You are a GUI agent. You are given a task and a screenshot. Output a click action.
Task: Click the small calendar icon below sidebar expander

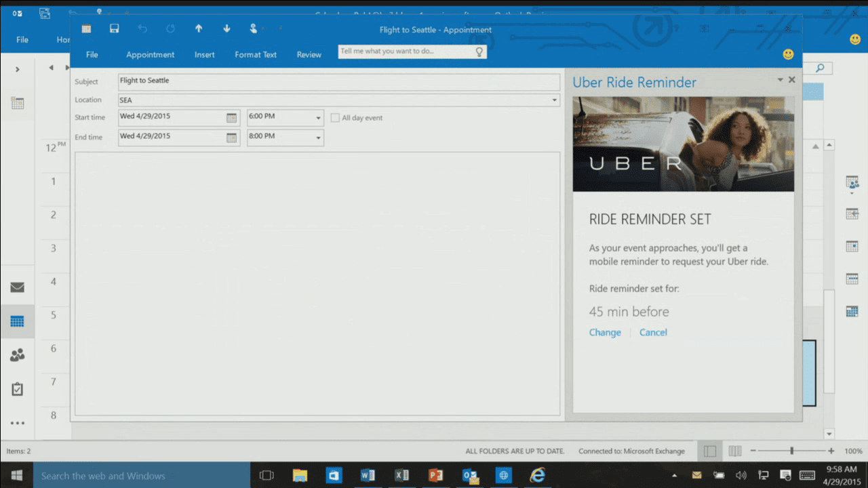18,103
